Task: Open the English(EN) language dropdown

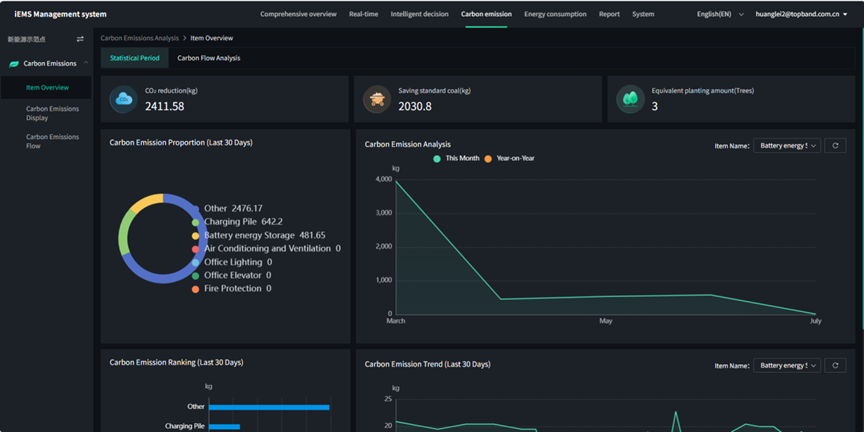Action: click(x=720, y=15)
